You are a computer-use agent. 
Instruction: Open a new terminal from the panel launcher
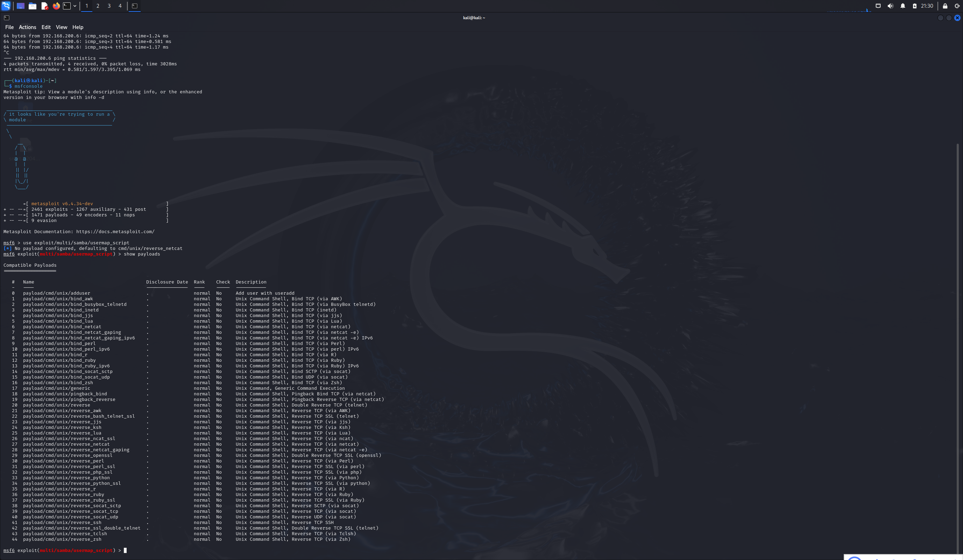pos(67,6)
